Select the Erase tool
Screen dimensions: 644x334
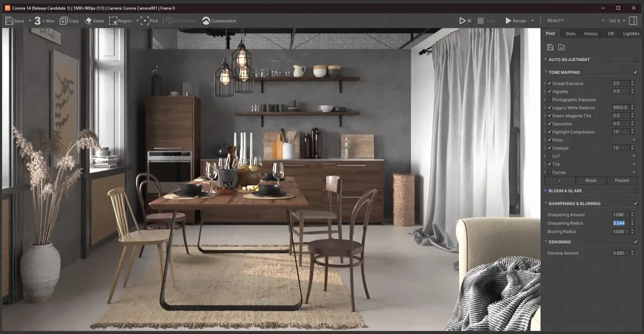88,21
